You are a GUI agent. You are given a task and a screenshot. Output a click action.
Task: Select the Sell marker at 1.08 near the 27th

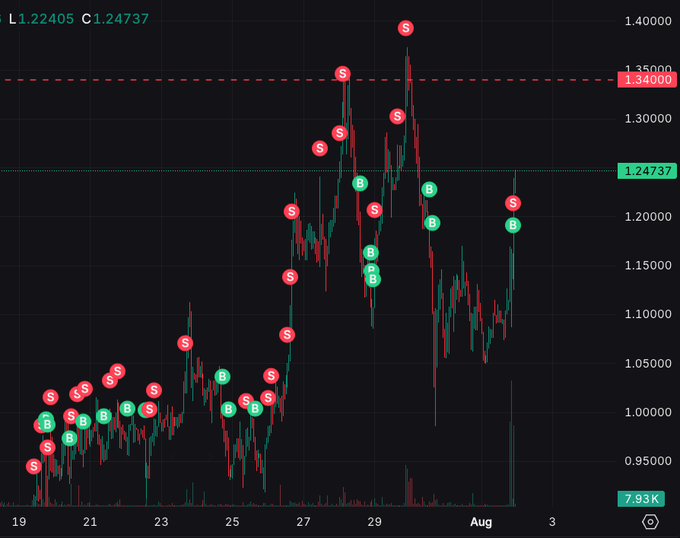(287, 335)
